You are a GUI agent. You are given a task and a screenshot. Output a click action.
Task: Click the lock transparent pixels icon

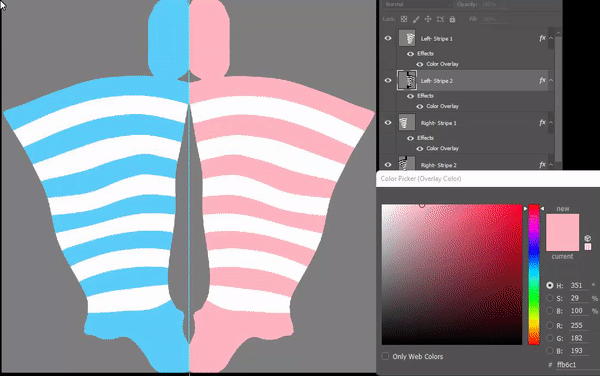pyautogui.click(x=404, y=19)
